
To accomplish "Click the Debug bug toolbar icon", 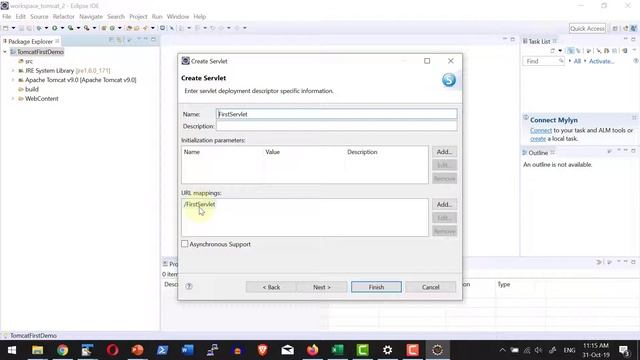I will point(39,28).
